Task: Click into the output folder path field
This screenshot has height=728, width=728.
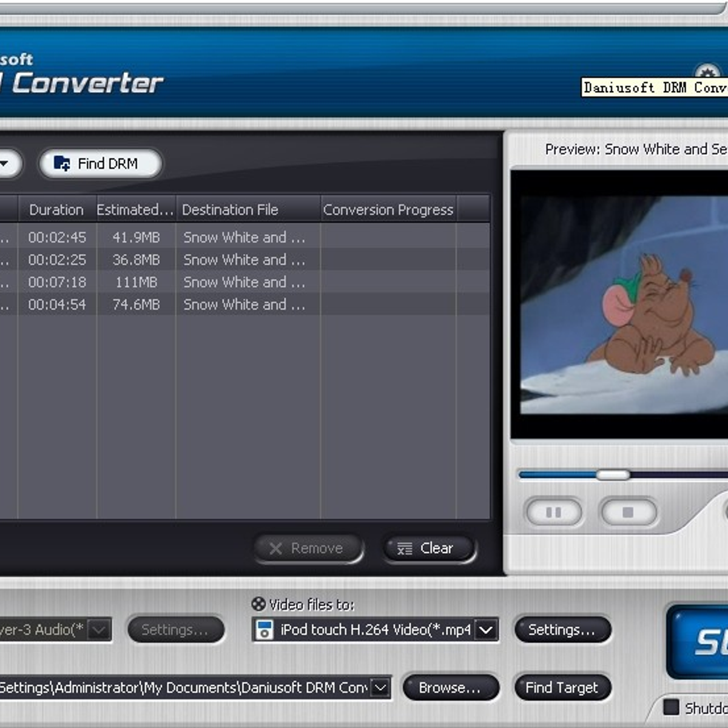Action: point(184,687)
